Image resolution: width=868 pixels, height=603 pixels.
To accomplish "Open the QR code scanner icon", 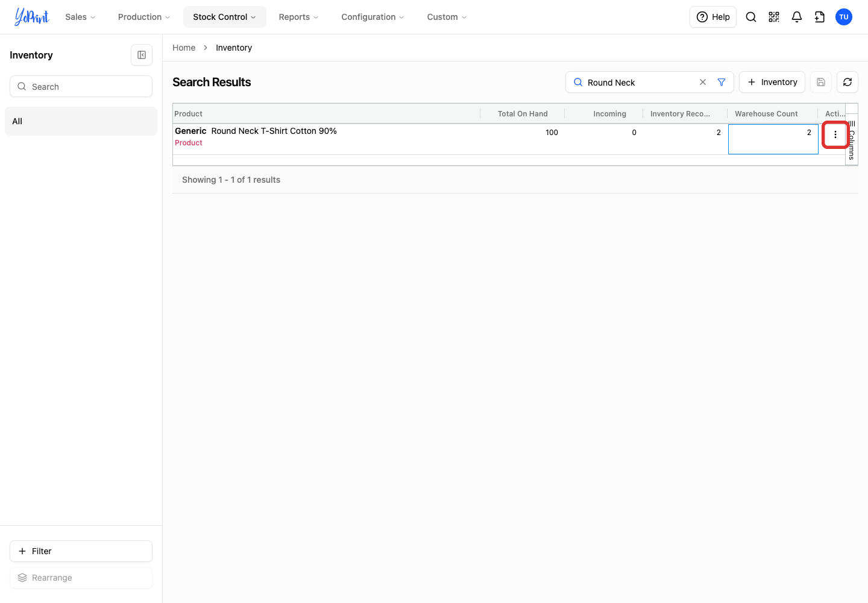I will [x=774, y=17].
